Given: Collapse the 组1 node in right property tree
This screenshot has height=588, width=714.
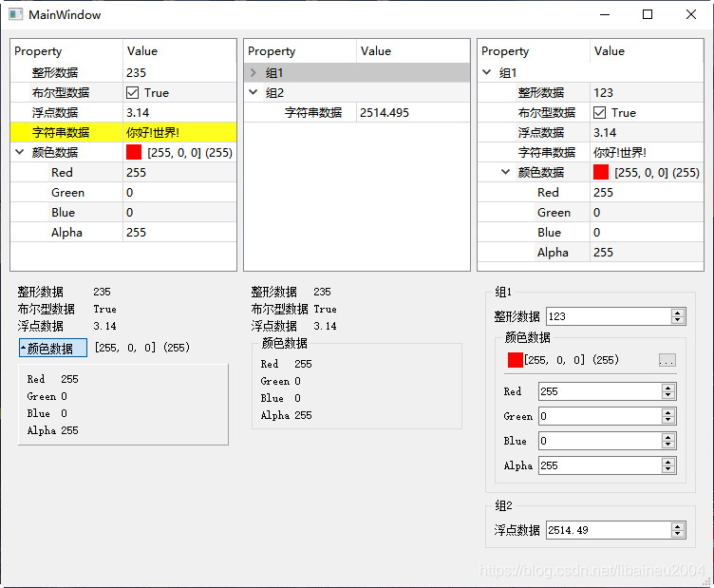Looking at the screenshot, I should (x=487, y=72).
